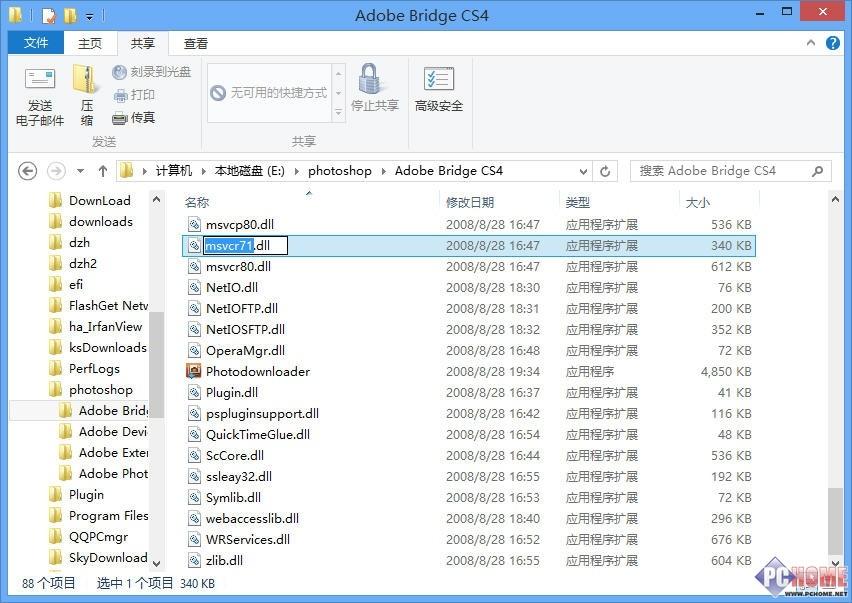Refresh the folder view
Image resolution: width=852 pixels, height=603 pixels.
pyautogui.click(x=605, y=172)
